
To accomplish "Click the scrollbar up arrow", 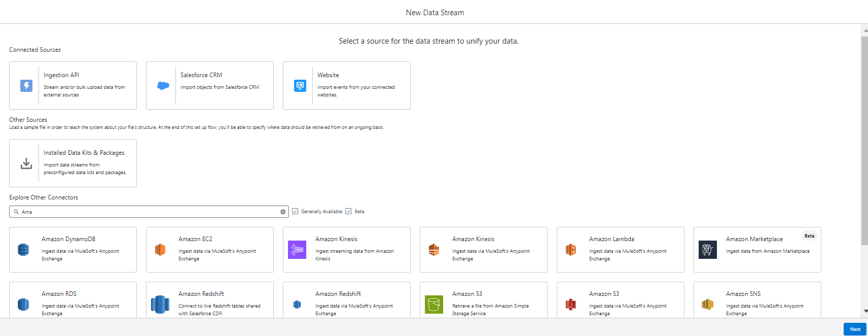I will [x=865, y=30].
